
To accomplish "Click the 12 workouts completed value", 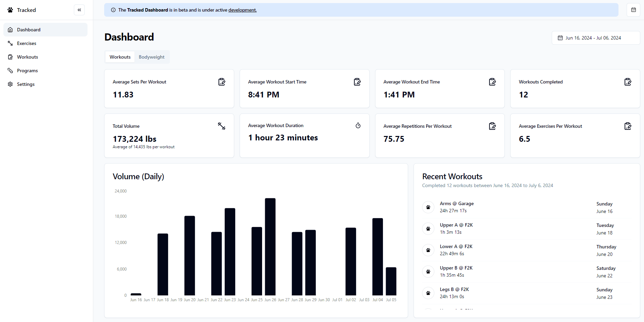I will pos(524,95).
